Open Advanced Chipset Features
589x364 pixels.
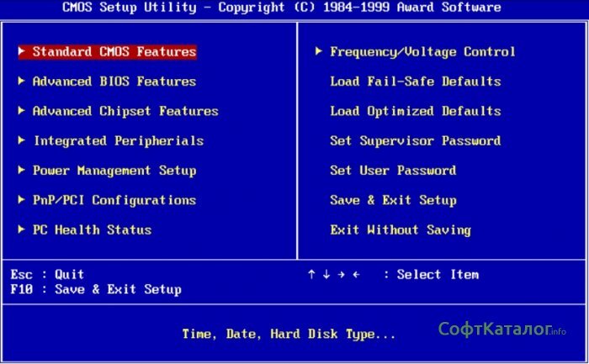(x=125, y=111)
